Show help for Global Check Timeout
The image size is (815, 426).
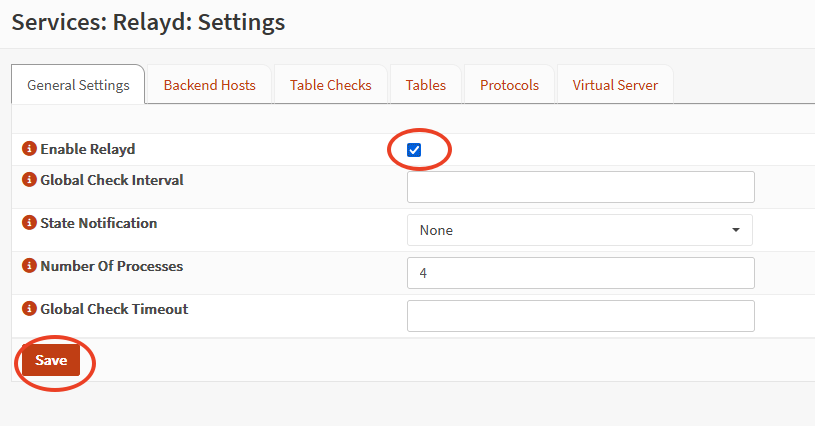click(x=29, y=310)
